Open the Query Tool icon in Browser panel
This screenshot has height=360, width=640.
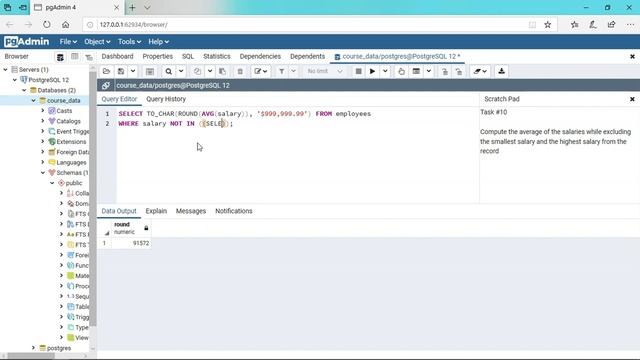pyautogui.click(x=60, y=57)
